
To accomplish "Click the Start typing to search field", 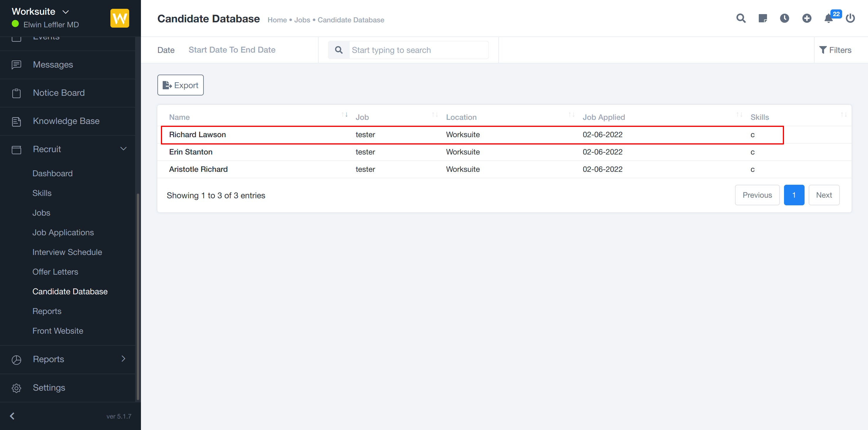I will click(x=418, y=50).
